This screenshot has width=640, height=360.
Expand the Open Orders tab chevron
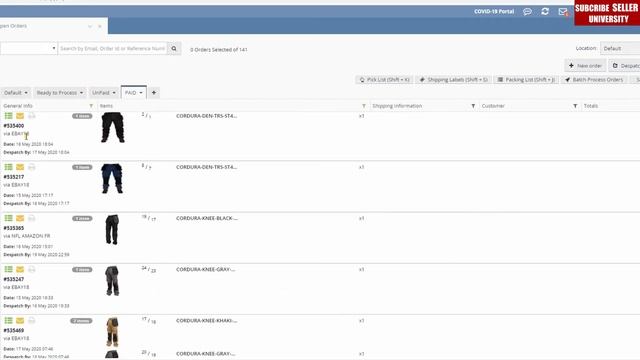[90, 26]
